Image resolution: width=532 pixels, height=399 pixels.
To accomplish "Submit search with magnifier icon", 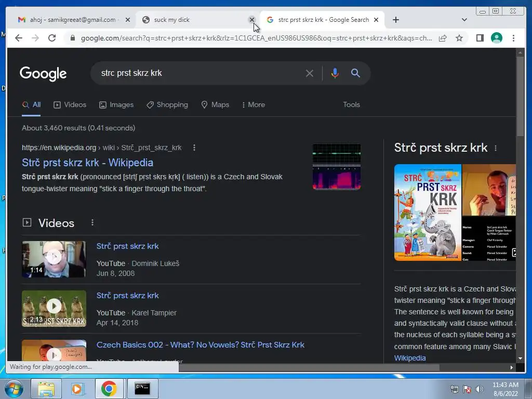I will (x=355, y=73).
